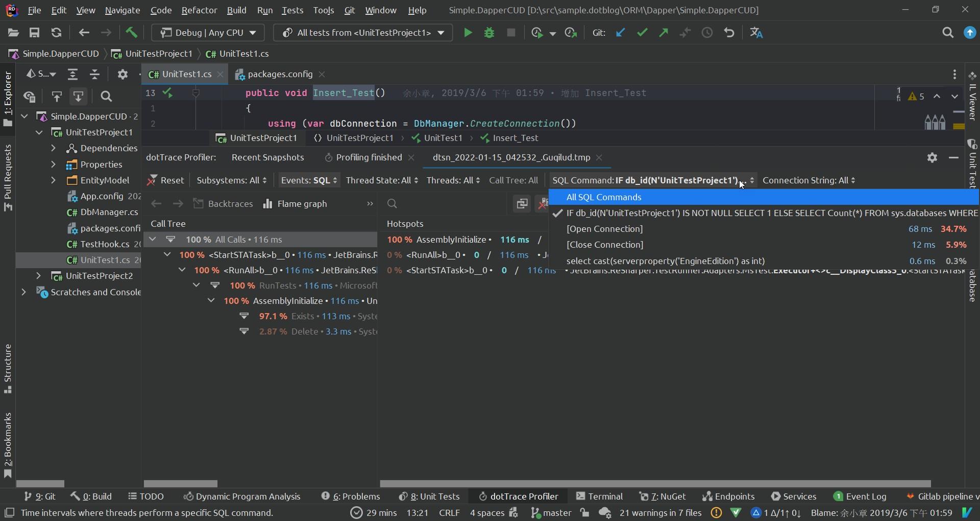Hide the dotTrace Profiler panel
This screenshot has width=980, height=521.
tap(953, 157)
